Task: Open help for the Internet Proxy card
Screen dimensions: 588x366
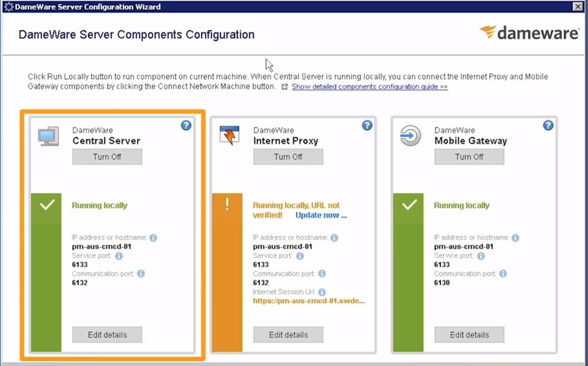Action: (x=367, y=126)
